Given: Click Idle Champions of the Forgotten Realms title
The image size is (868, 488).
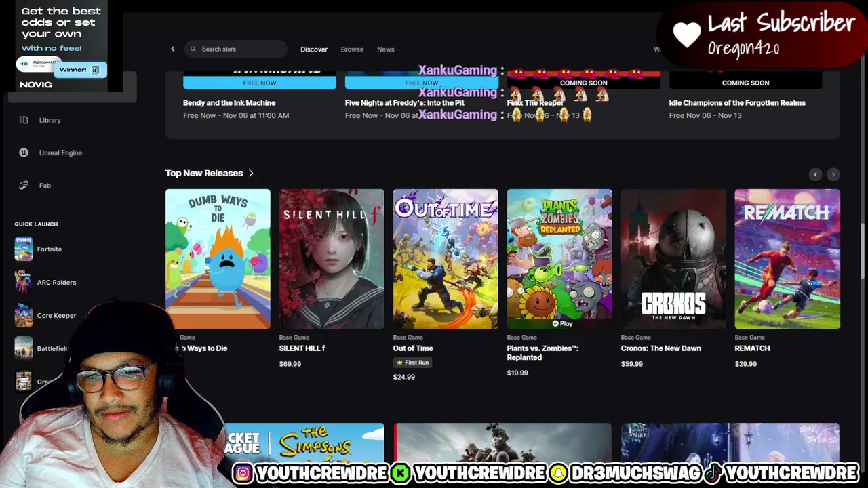Looking at the screenshot, I should click(737, 103).
